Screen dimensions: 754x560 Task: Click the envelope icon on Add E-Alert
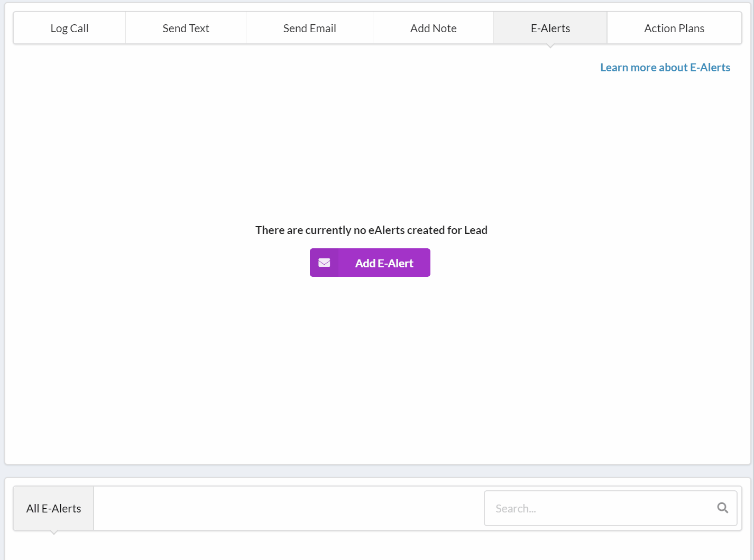(324, 263)
